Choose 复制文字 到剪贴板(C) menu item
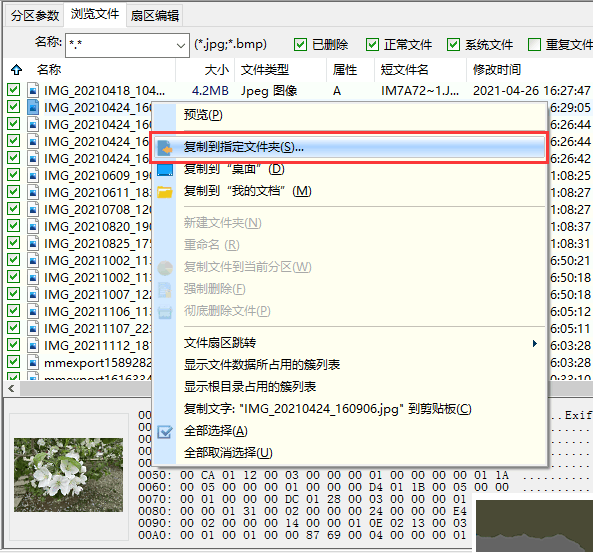Viewport: 593px width, 553px height. (350, 409)
